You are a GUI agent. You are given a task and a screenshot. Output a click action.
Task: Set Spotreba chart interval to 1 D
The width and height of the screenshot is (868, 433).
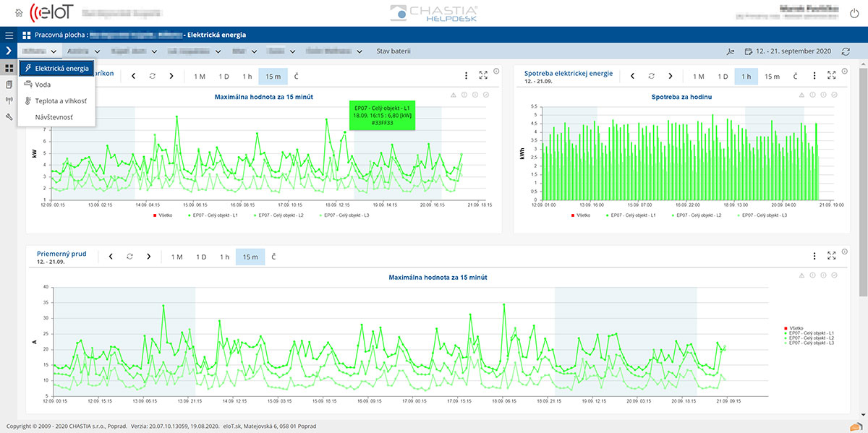pos(723,77)
